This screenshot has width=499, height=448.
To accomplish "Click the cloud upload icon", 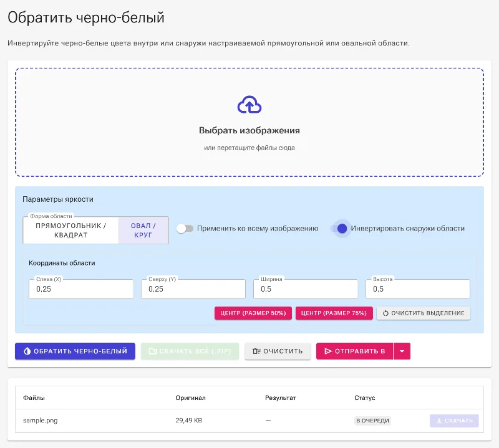I will [x=249, y=105].
